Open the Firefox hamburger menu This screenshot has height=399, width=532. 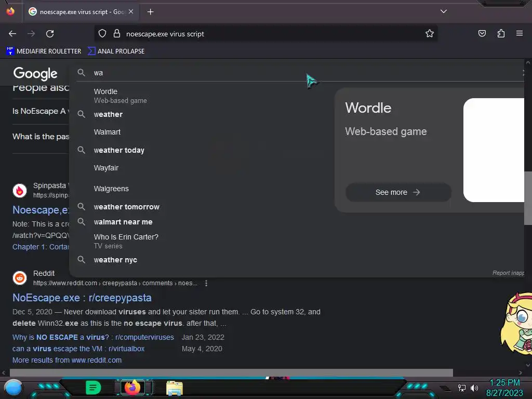click(x=519, y=33)
